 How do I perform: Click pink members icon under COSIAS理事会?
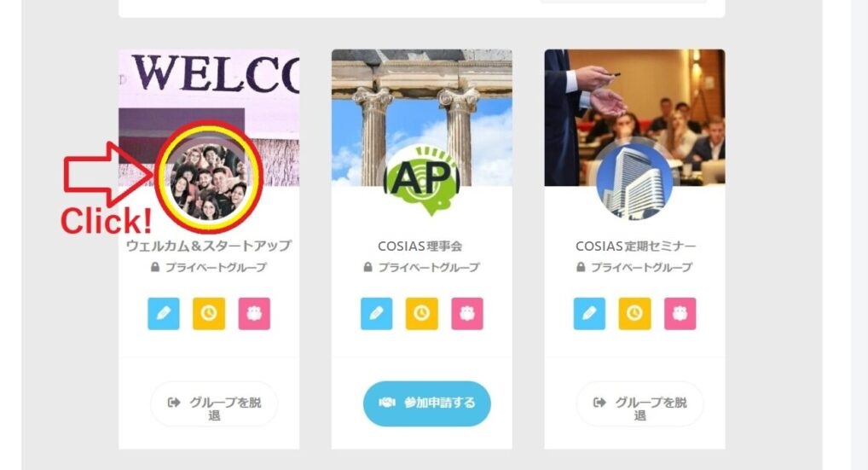467,314
